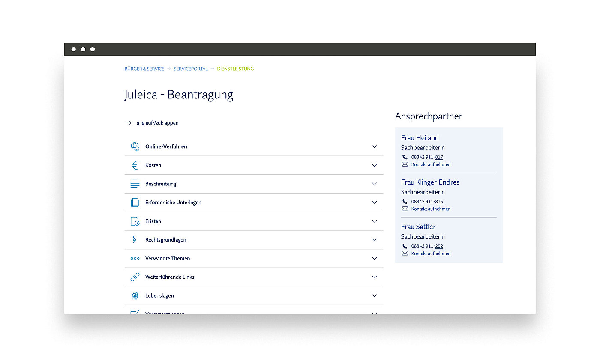Expand Erforderliche Unterlagen chevron
The image size is (600, 364).
(375, 203)
